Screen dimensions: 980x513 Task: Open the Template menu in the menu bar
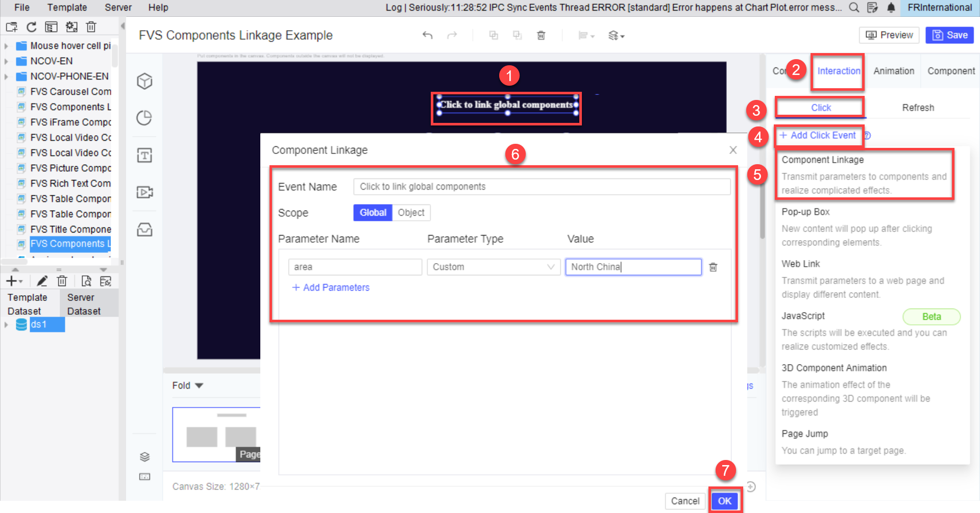click(67, 7)
